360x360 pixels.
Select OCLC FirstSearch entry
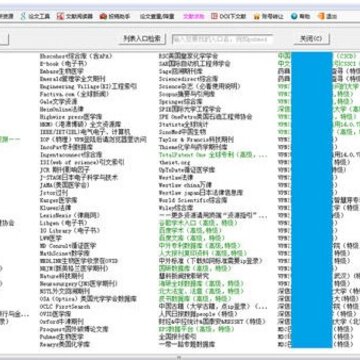[65, 307]
